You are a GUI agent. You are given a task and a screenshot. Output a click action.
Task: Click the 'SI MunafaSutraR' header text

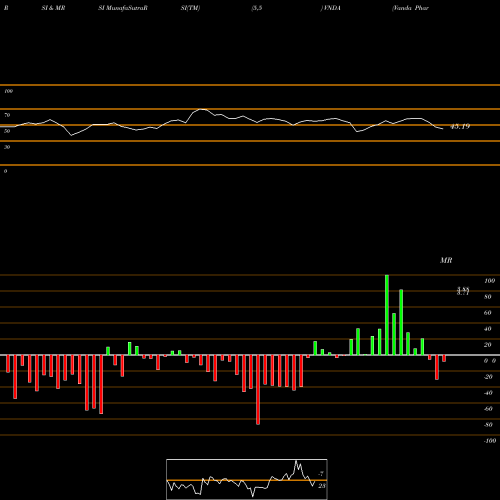[x=123, y=8]
